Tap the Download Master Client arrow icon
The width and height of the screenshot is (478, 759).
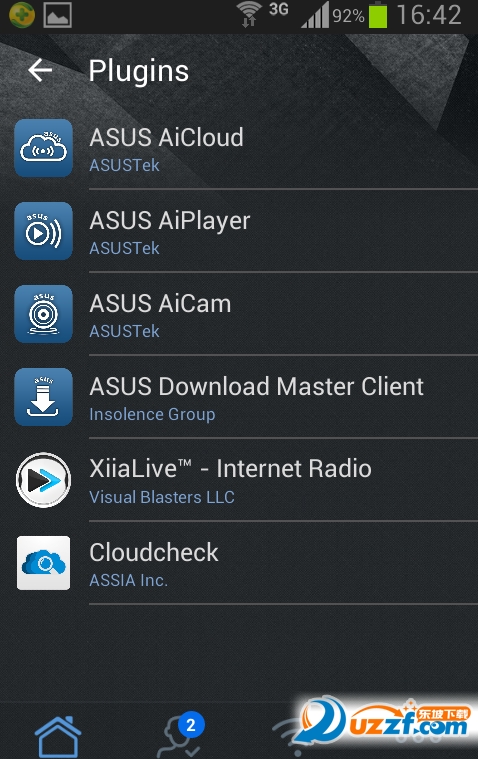44,397
